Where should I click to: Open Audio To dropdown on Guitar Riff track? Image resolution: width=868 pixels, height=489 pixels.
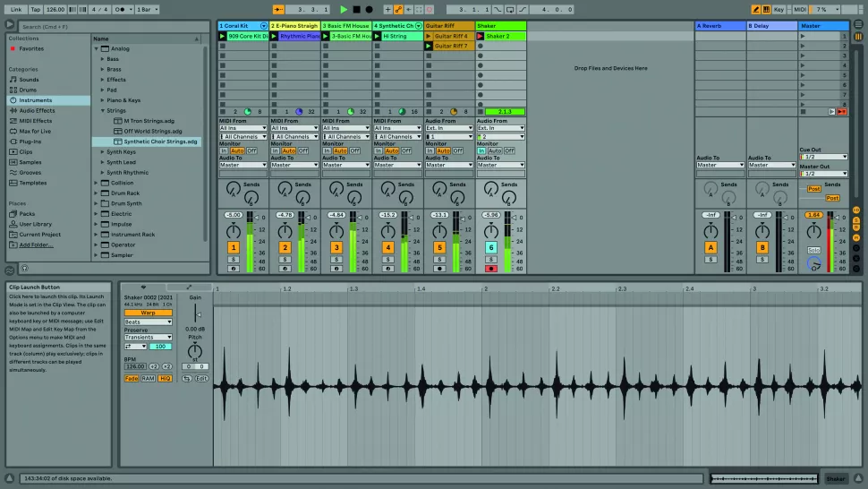[450, 165]
